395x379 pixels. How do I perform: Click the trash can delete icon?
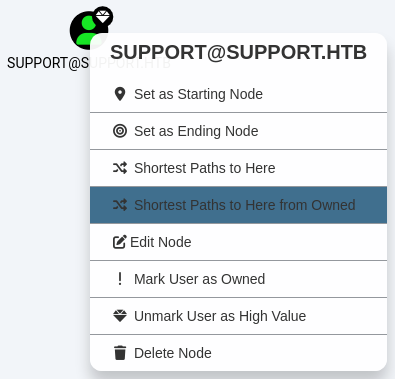(x=120, y=353)
